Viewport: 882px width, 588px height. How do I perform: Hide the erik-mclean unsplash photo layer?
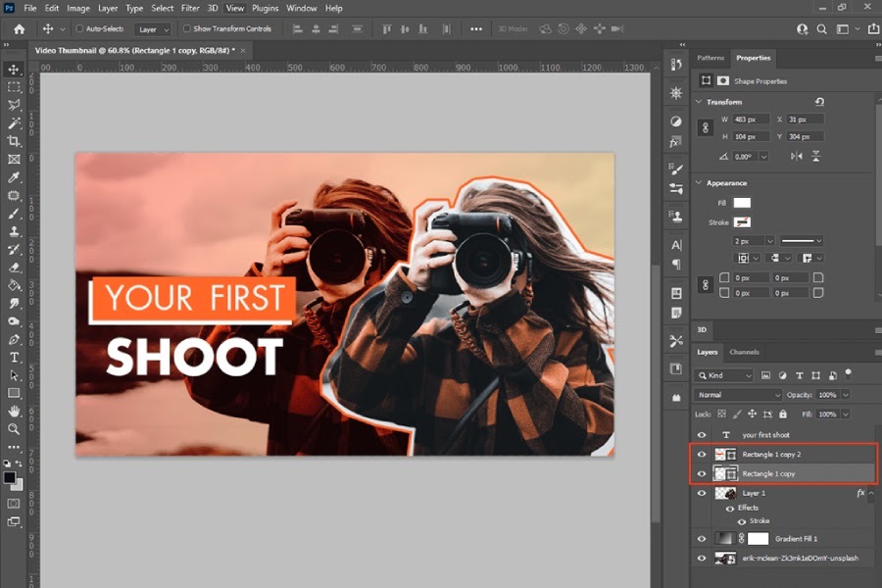(702, 559)
